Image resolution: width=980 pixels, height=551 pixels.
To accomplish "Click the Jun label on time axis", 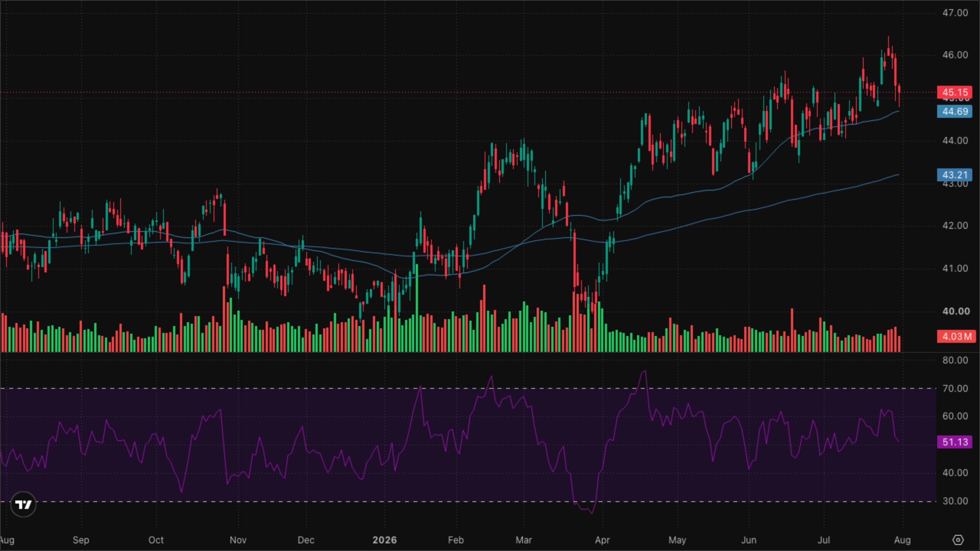I will pyautogui.click(x=749, y=540).
